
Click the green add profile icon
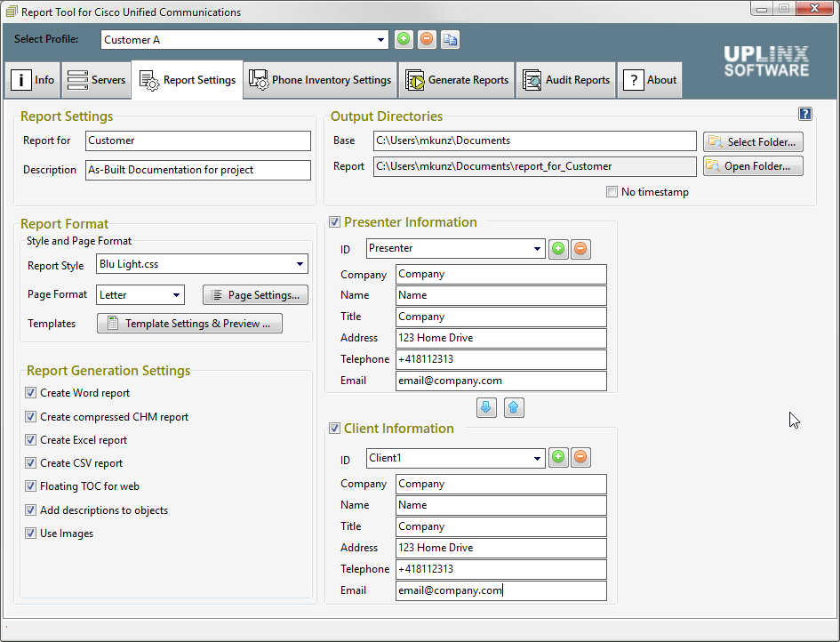click(404, 40)
